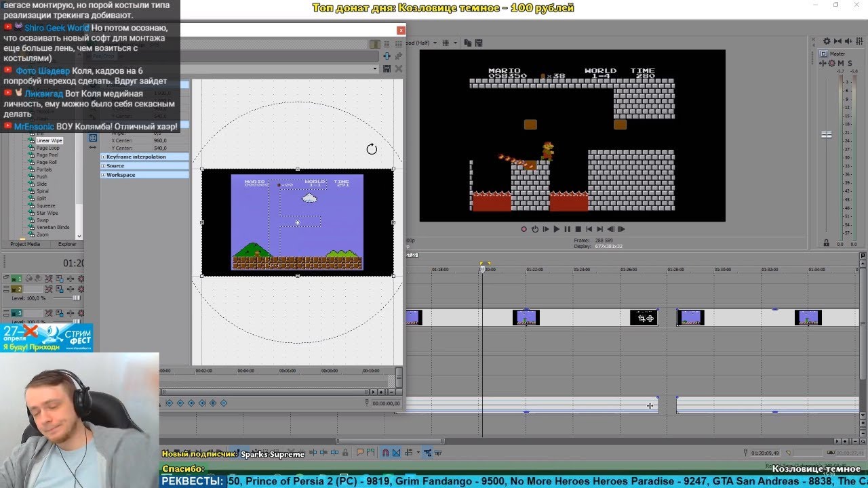Click the Master volume fader
Image resolution: width=868 pixels, height=488 pixels.
827,135
